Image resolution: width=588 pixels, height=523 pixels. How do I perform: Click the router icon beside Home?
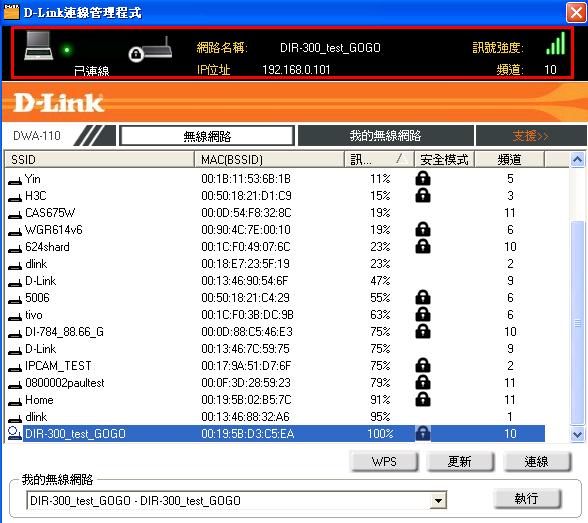(x=15, y=403)
